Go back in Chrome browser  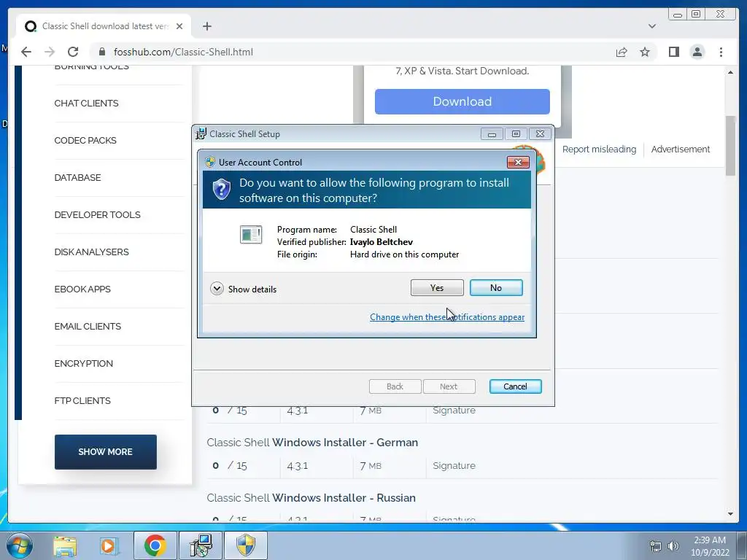tap(26, 52)
